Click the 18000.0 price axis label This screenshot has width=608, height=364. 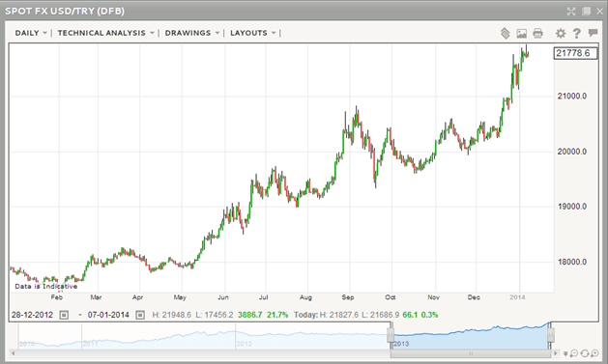[x=572, y=262]
